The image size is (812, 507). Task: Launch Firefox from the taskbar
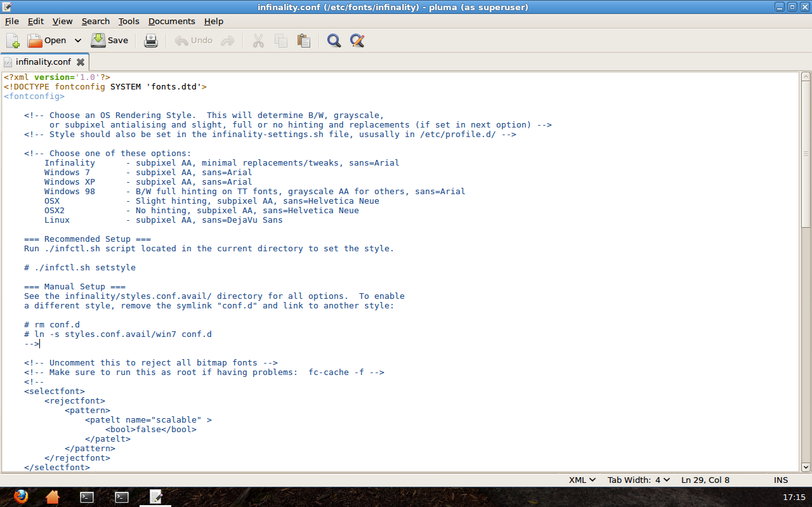(x=21, y=497)
